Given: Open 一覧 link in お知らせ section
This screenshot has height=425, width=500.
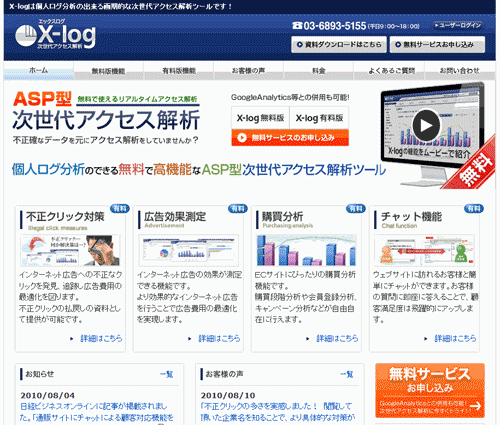Looking at the screenshot, I should pos(167,374).
